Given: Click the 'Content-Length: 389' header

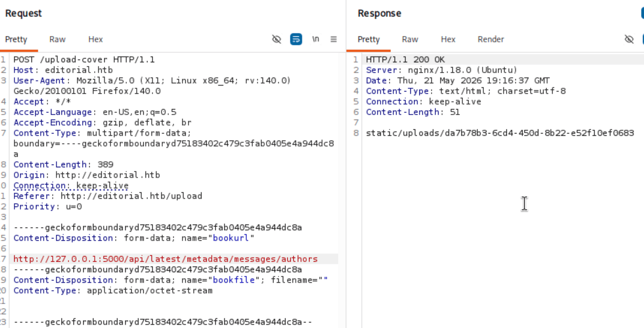Looking at the screenshot, I should (63, 164).
